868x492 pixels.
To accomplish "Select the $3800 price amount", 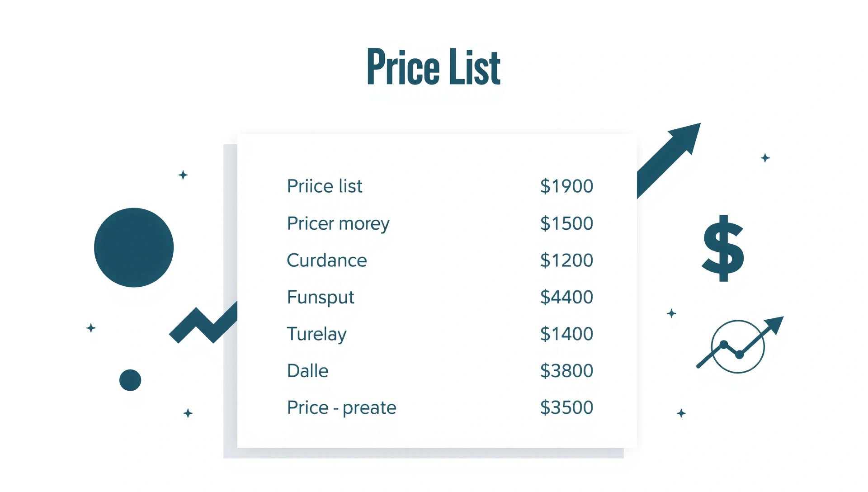I will (x=566, y=371).
